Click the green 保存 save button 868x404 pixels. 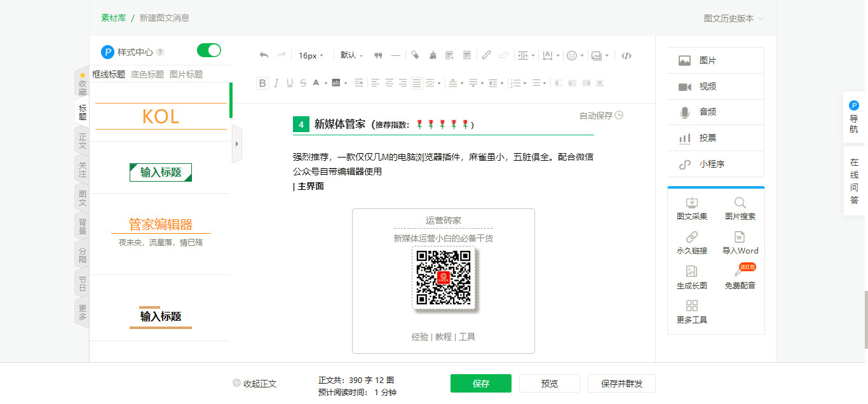point(480,383)
